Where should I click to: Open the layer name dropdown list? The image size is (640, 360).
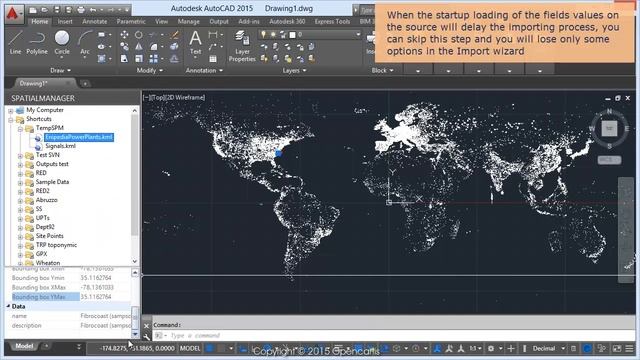(358, 35)
